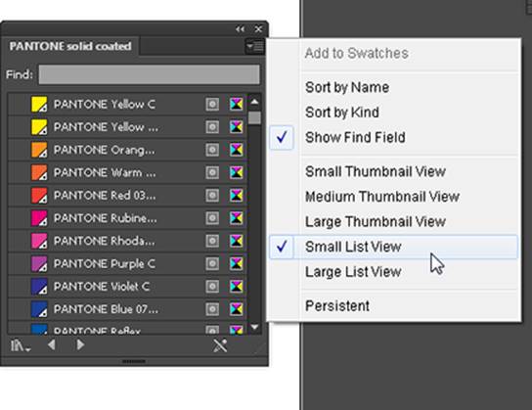532x410 pixels.
Task: Load the previous swatch library arrow
Action: [x=52, y=344]
